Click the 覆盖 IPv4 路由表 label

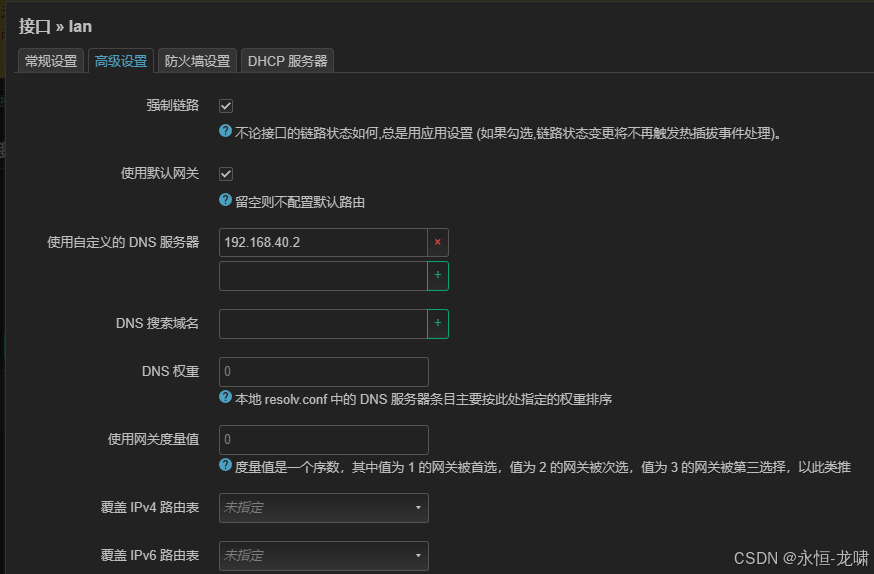click(150, 507)
